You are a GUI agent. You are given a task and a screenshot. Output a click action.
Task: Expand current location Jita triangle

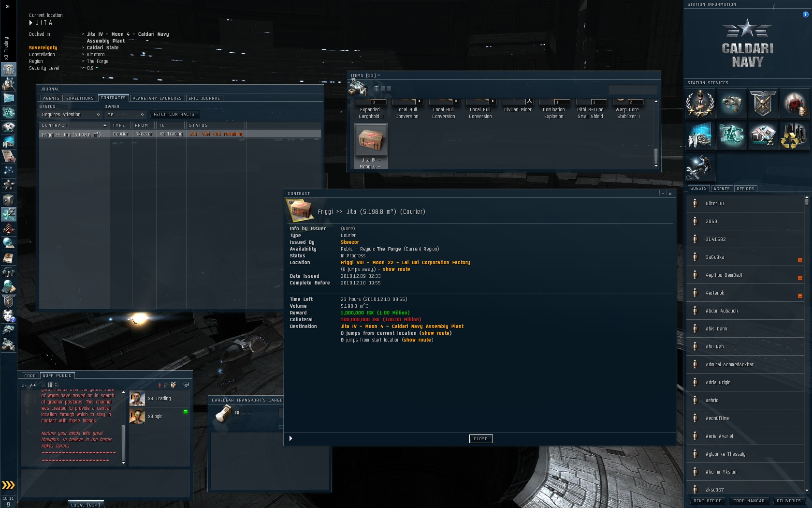[x=31, y=23]
